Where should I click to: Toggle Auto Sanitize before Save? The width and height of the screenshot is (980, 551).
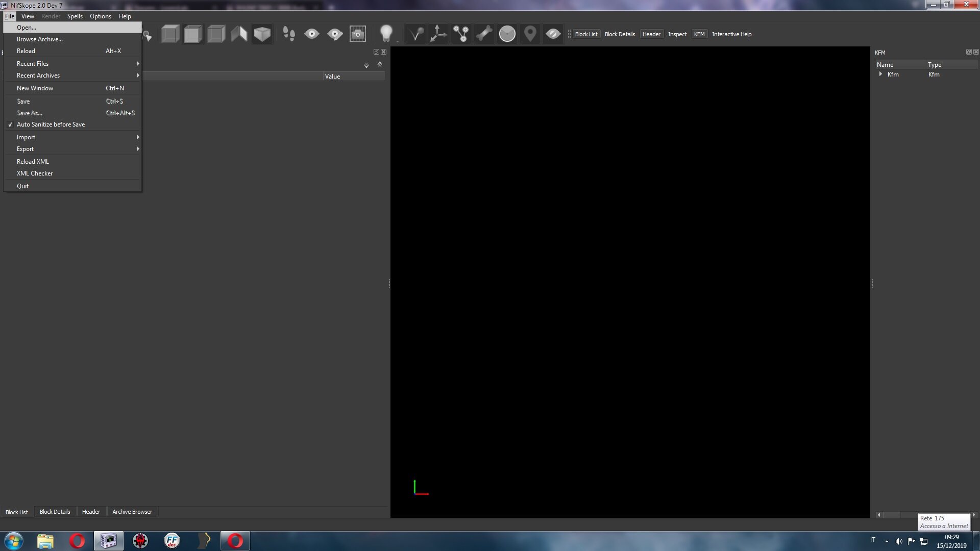pyautogui.click(x=72, y=124)
